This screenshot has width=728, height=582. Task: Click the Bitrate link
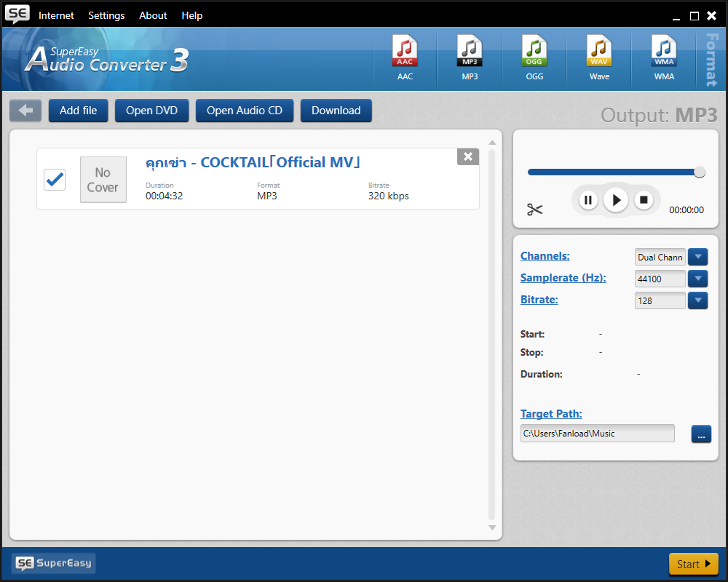[539, 300]
